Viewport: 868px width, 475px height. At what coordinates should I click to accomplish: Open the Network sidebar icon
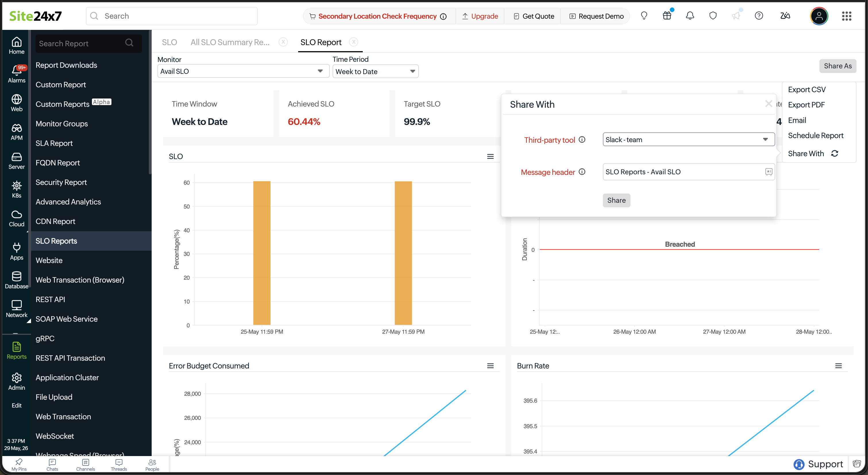16,309
